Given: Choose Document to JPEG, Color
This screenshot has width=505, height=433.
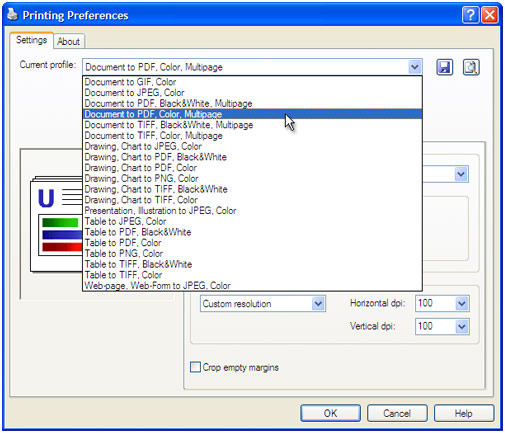Looking at the screenshot, I should point(252,93).
